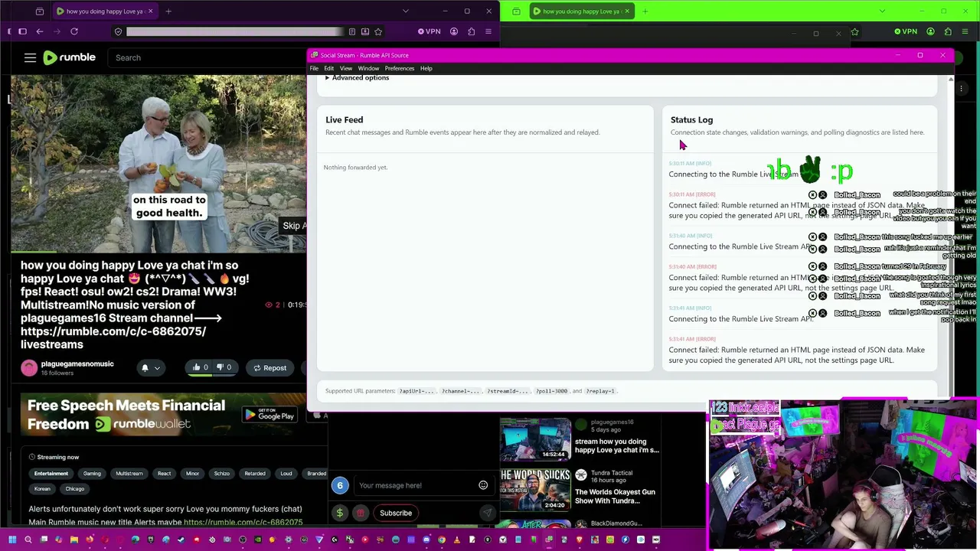980x551 pixels.
Task: Open the Windows Start menu
Action: point(12,540)
